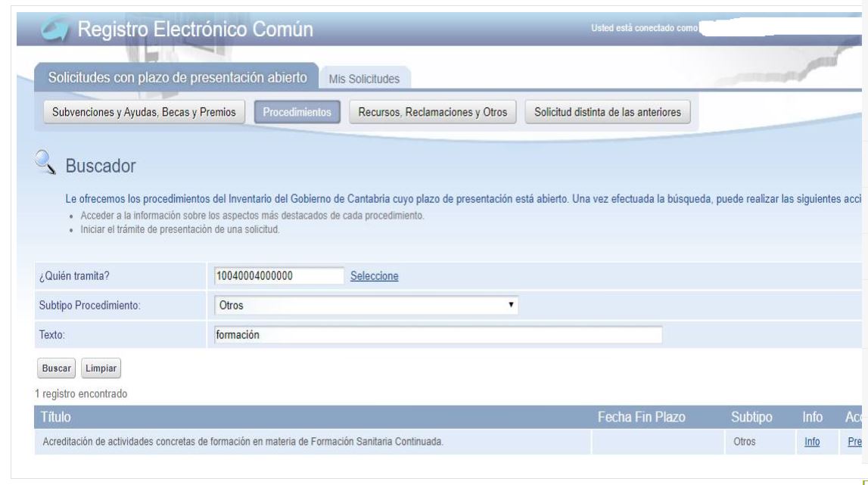The image size is (868, 485).
Task: Open Recursos, Reclamaciones y Otros section
Action: [x=432, y=113]
